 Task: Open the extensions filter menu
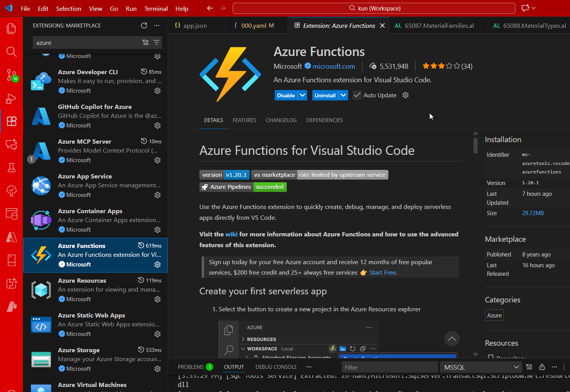(x=157, y=42)
